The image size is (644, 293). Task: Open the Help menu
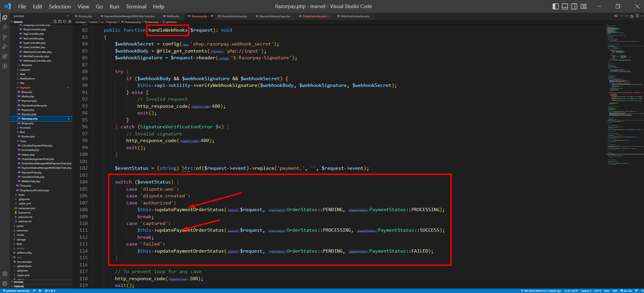pyautogui.click(x=158, y=6)
